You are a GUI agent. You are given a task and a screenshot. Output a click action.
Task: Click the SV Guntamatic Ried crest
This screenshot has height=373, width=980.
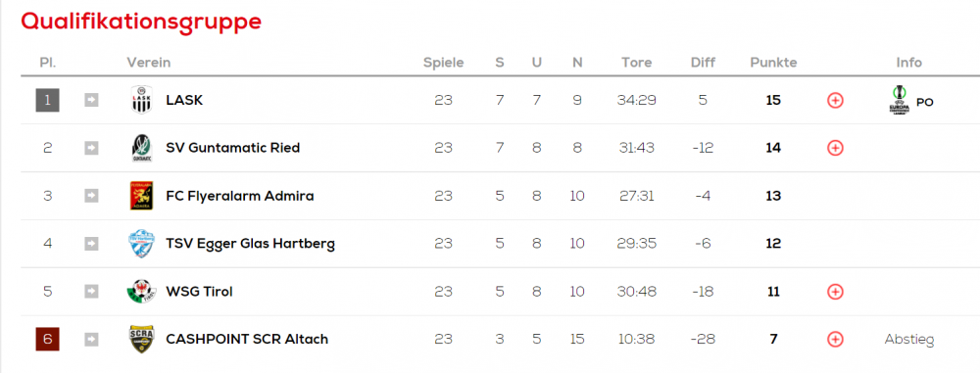[141, 148]
